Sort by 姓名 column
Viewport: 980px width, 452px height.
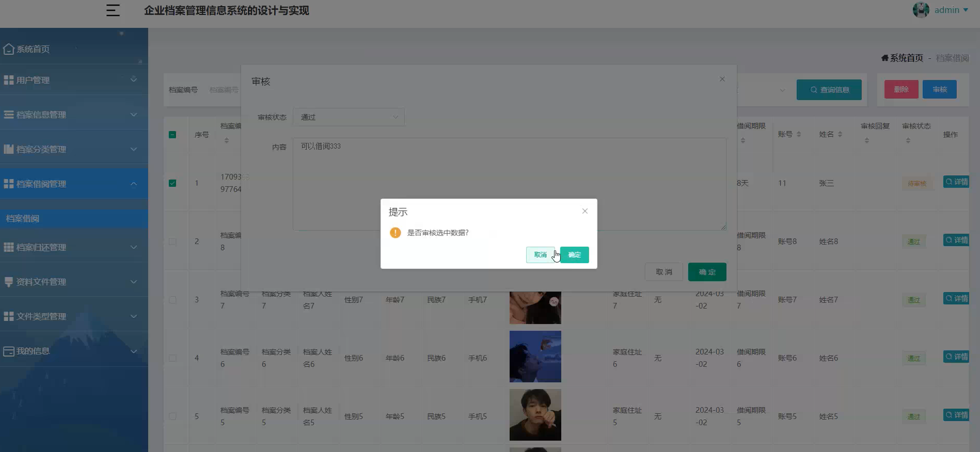point(840,134)
